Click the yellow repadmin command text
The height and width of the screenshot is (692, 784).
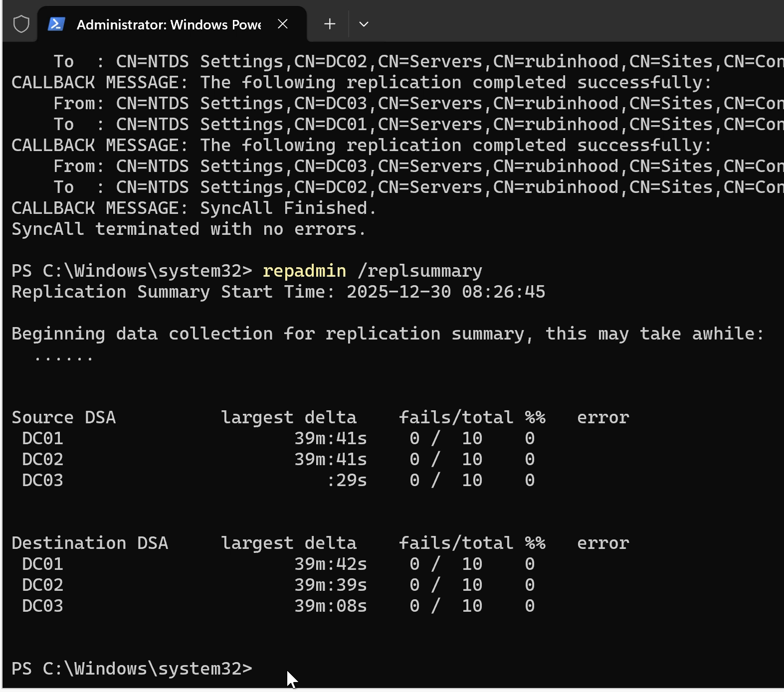tap(304, 271)
